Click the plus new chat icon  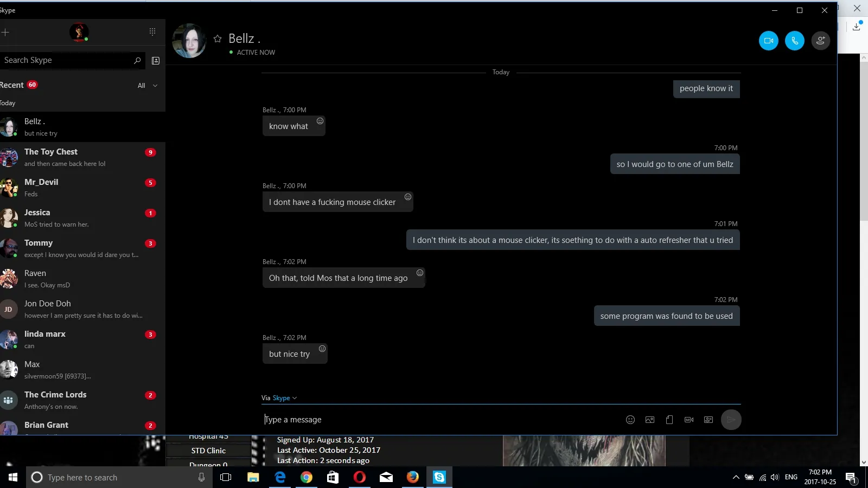point(5,32)
